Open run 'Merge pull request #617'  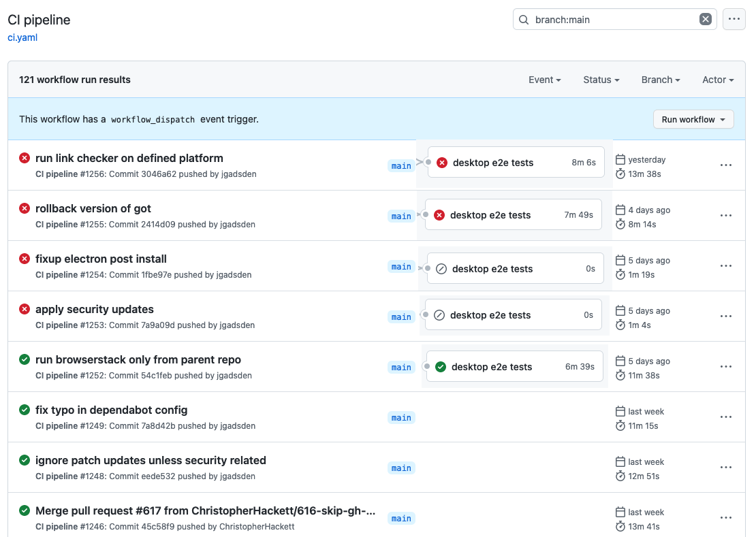coord(206,510)
